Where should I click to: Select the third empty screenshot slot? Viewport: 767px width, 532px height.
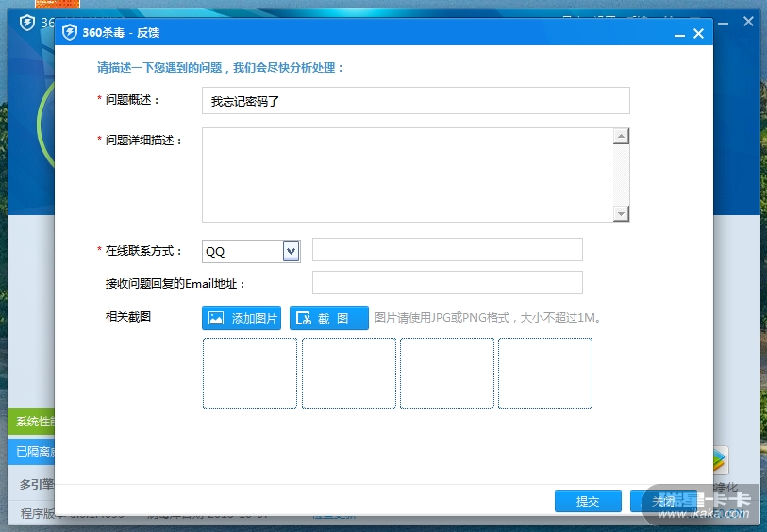coord(447,374)
